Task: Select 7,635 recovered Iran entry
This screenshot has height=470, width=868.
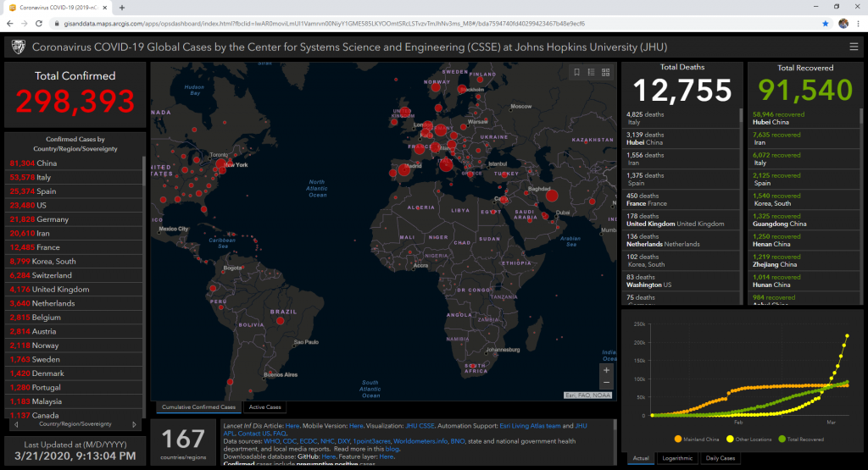Action: (x=804, y=139)
